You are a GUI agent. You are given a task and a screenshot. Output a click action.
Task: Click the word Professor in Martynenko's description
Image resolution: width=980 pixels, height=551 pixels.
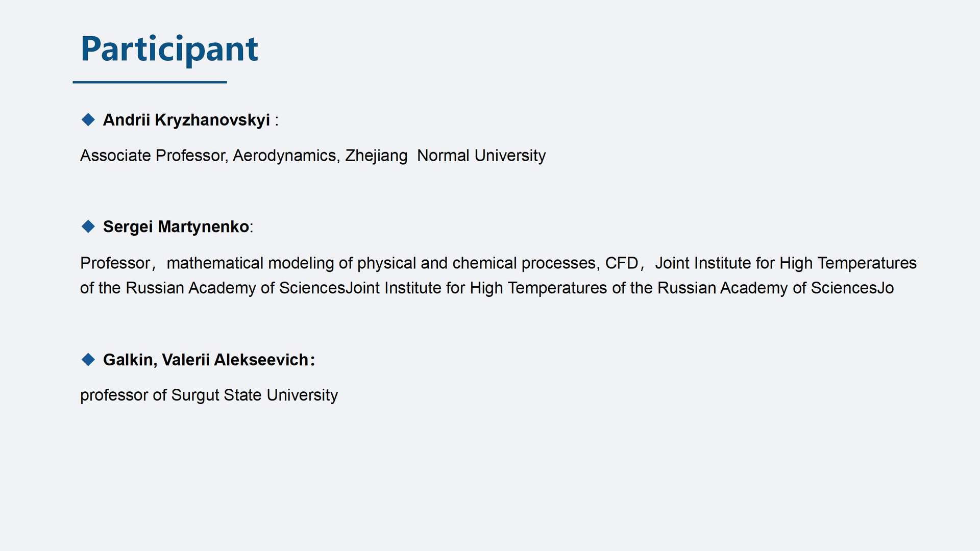115,263
